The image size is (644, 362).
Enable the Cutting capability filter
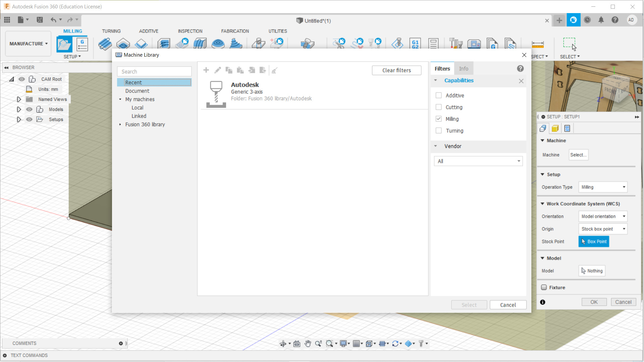tap(439, 107)
